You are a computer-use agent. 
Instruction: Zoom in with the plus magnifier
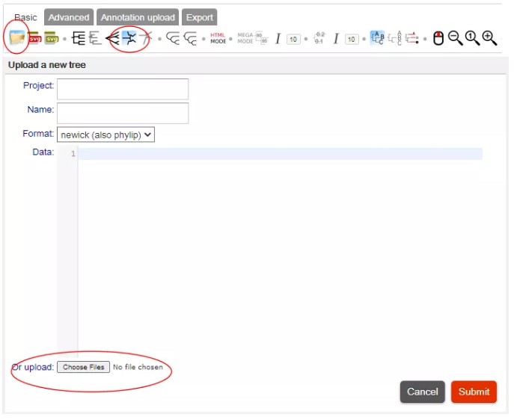coord(490,38)
